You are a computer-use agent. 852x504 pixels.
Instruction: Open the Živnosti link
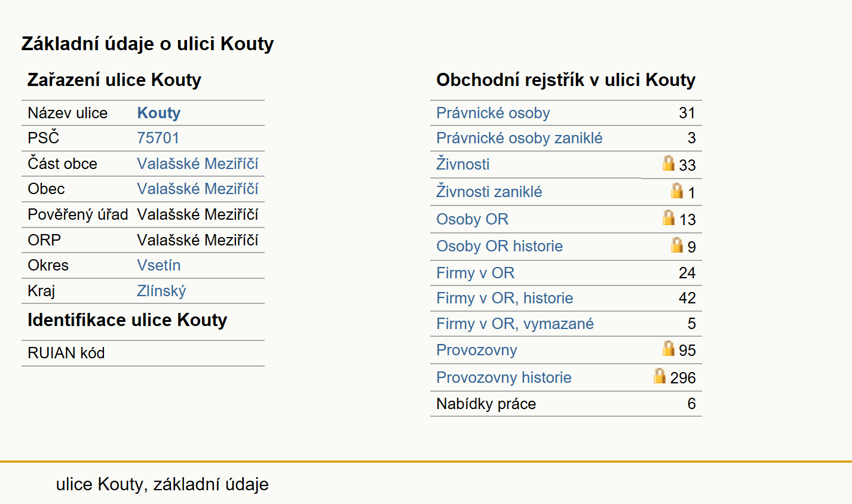[463, 164]
